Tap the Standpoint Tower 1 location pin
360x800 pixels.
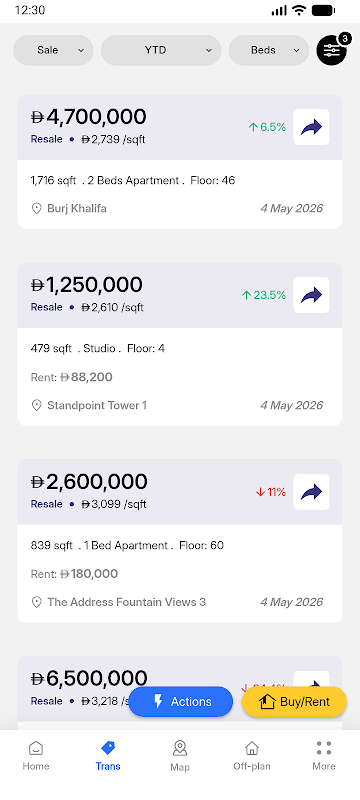36,406
